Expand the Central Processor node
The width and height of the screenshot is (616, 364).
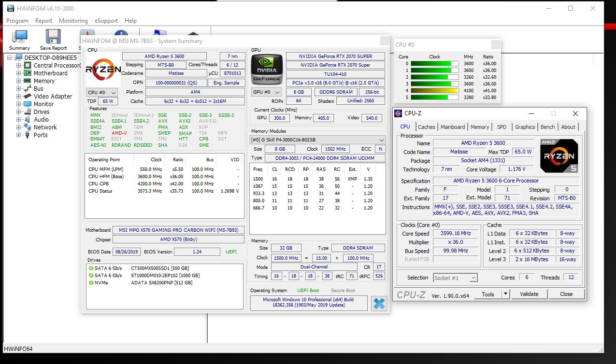pos(19,65)
